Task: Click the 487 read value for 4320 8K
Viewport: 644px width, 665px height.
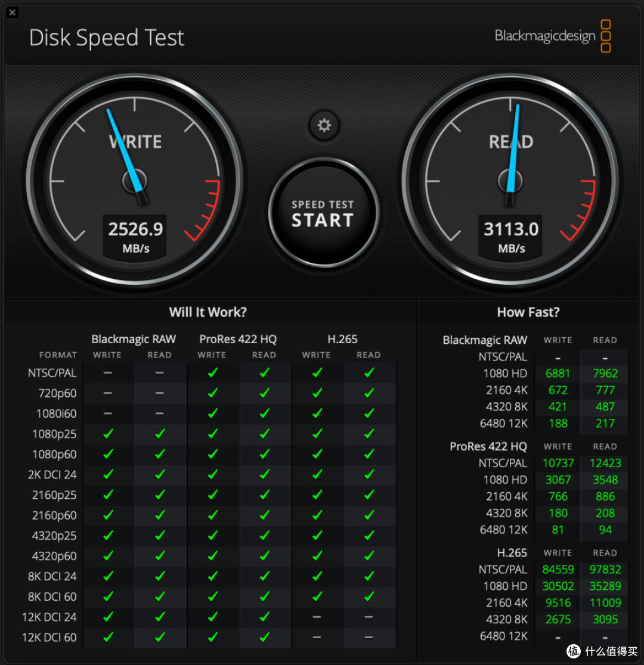Action: point(605,407)
